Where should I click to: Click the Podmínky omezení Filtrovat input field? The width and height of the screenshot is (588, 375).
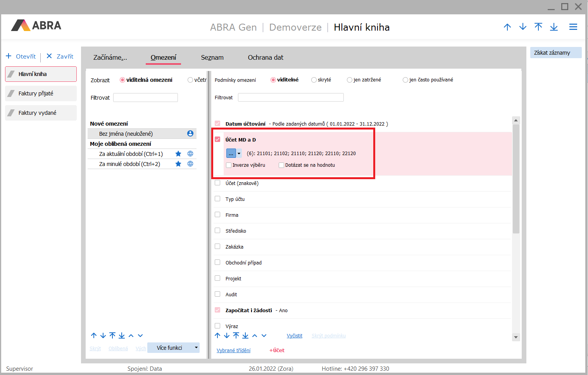291,97
